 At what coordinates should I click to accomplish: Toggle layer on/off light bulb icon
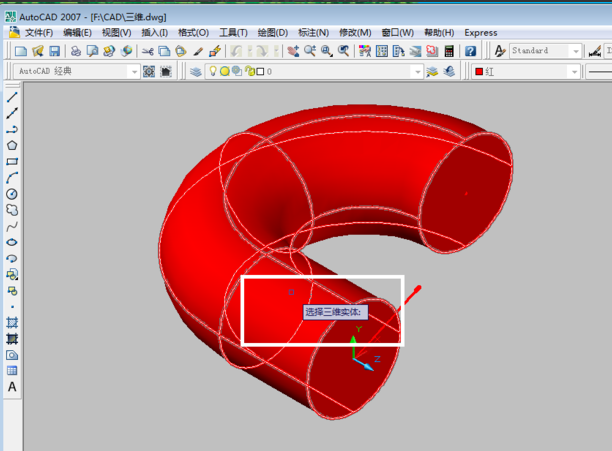coord(213,72)
